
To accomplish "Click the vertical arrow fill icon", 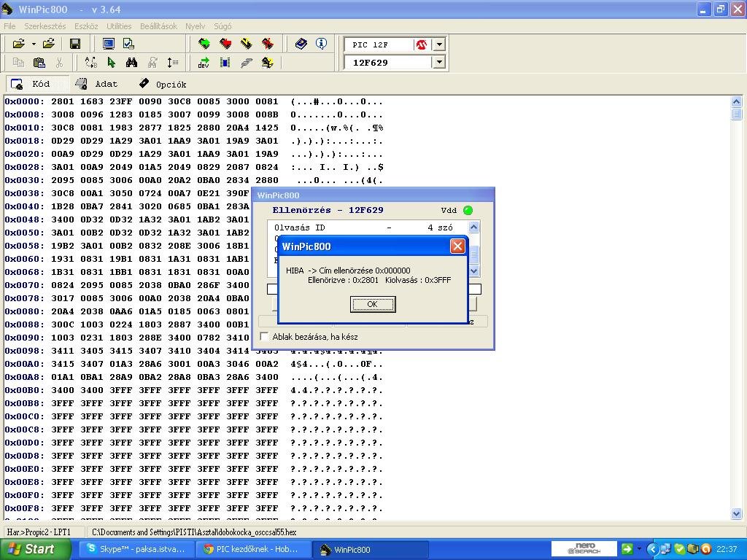I will tap(172, 63).
